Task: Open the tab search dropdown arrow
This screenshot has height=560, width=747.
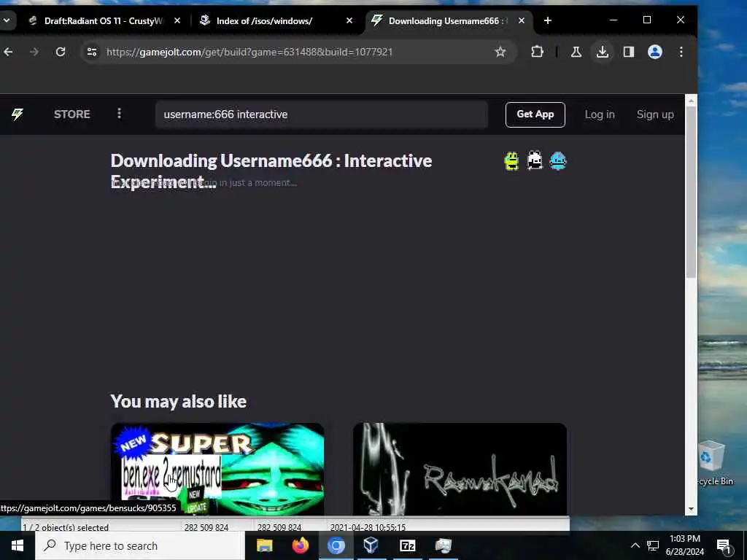Action: (x=7, y=21)
